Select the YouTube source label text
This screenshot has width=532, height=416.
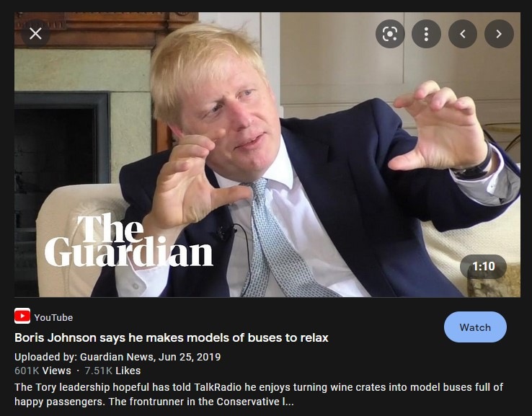[53, 318]
